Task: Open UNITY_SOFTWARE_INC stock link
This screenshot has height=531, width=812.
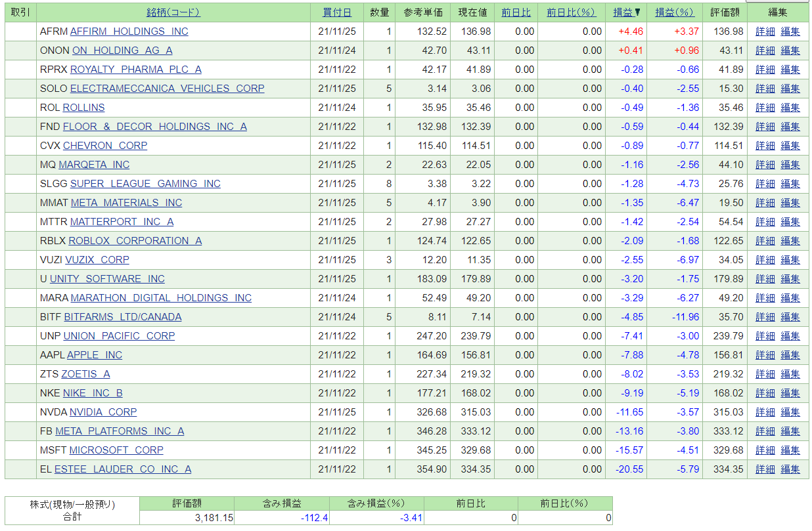Action: [107, 279]
